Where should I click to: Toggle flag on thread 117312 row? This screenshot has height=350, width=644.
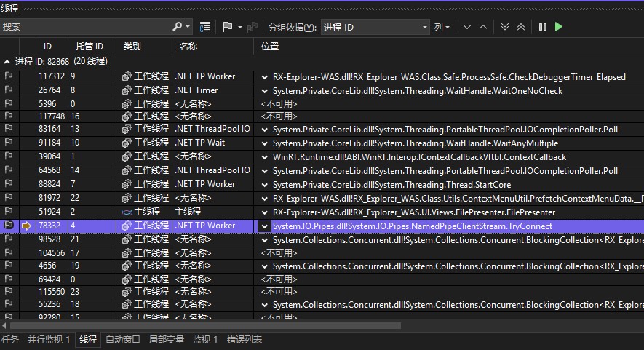[9, 76]
